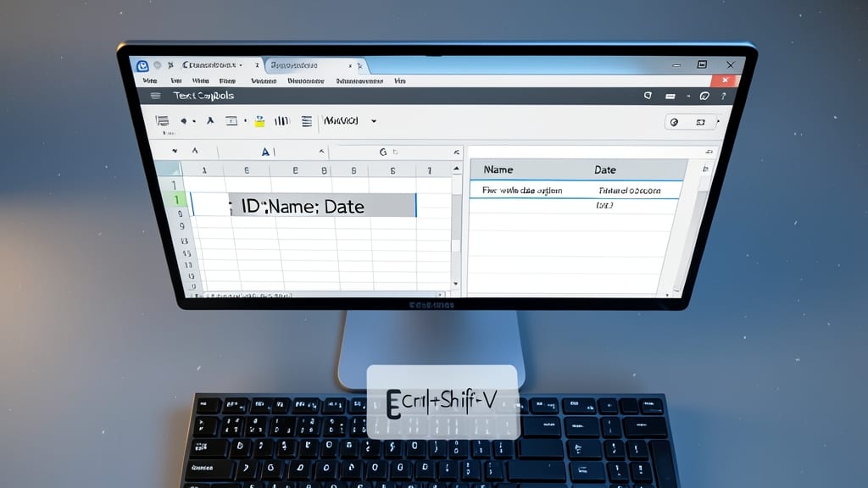
Task: Click the Text Controls title
Action: point(203,96)
